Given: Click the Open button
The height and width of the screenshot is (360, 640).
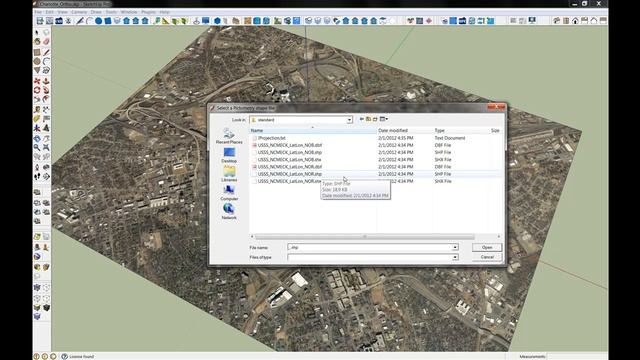Looking at the screenshot, I should coord(487,247).
